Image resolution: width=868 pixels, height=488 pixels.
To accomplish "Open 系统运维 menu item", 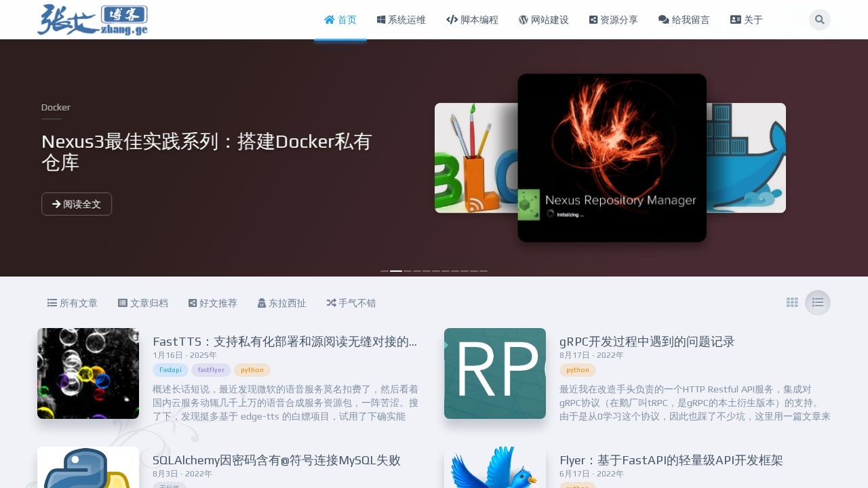I will tap(401, 20).
